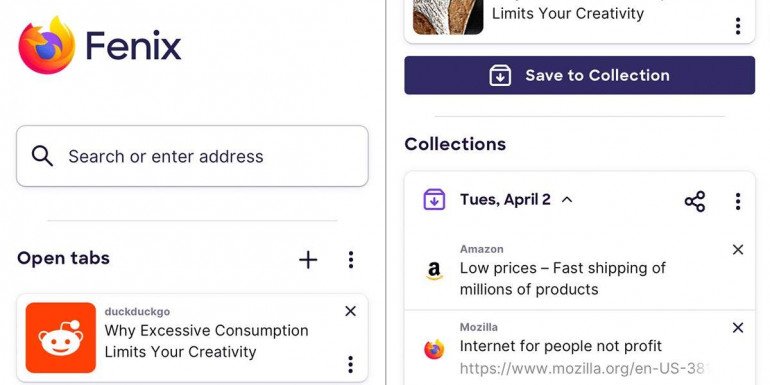770x385 pixels.
Task: Open Tues, April 2 collection menu
Action: (738, 201)
